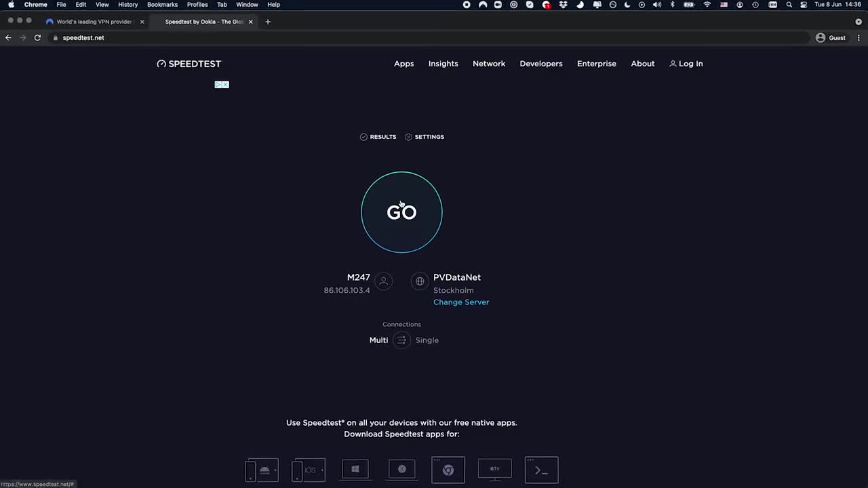Image resolution: width=868 pixels, height=488 pixels.
Task: Open Chrome three-dot menu
Action: (x=859, y=38)
